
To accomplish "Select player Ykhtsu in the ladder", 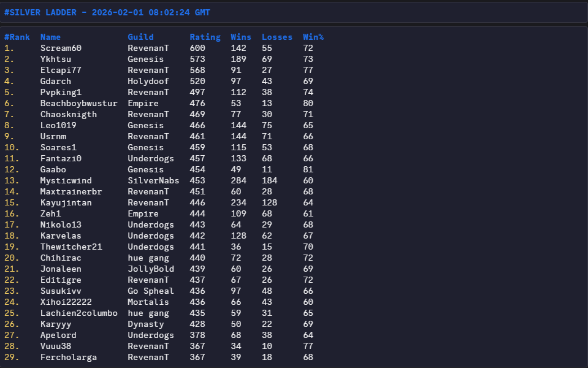I will 56,59.
